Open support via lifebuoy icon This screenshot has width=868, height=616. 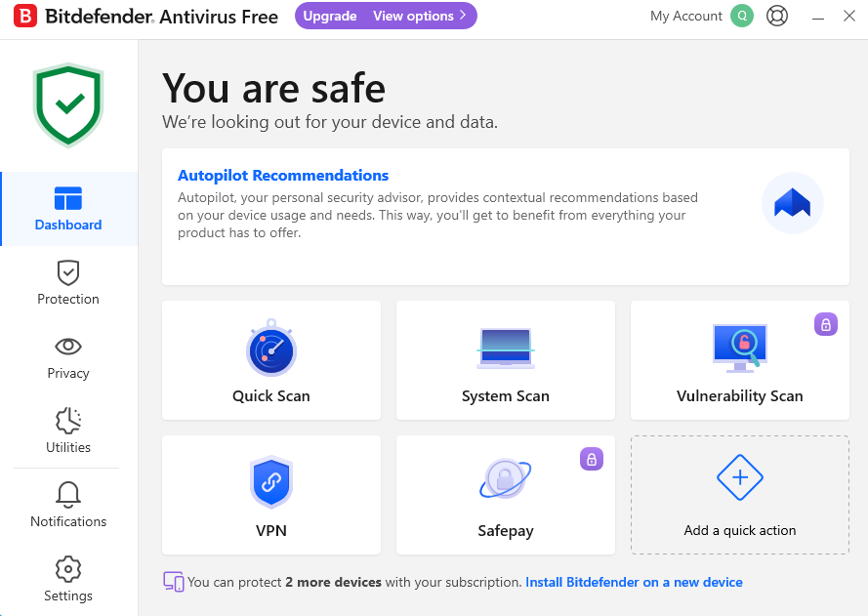tap(777, 17)
